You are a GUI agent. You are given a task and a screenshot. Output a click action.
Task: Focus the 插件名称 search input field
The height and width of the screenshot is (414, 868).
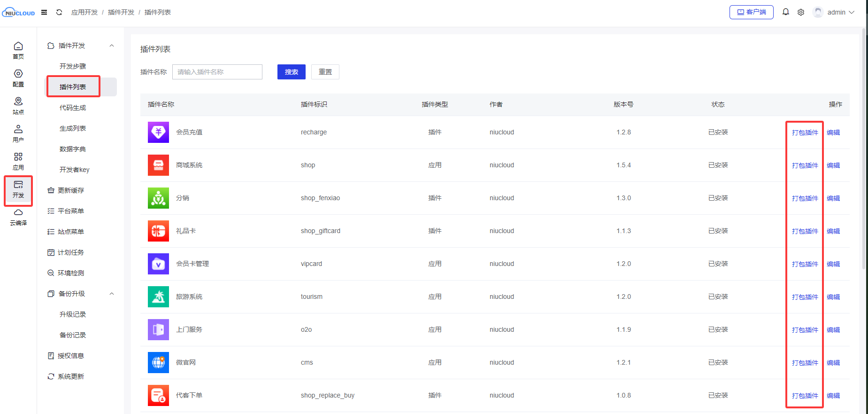pyautogui.click(x=217, y=72)
